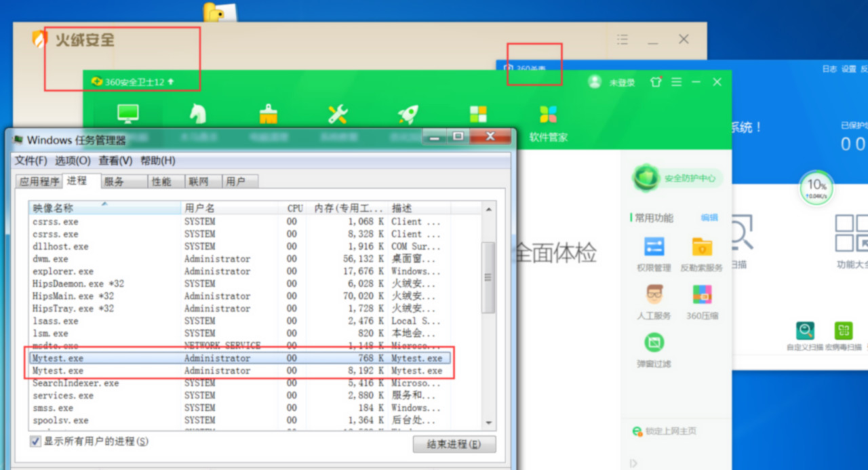
Task: Select the HipsMain.exe *32 process
Action: [x=241, y=296]
